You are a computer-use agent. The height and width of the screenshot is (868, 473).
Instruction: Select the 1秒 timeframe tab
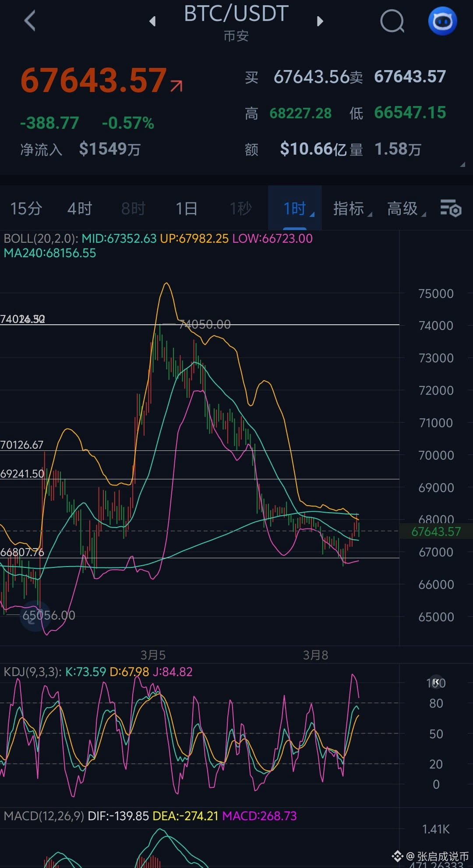pyautogui.click(x=241, y=209)
